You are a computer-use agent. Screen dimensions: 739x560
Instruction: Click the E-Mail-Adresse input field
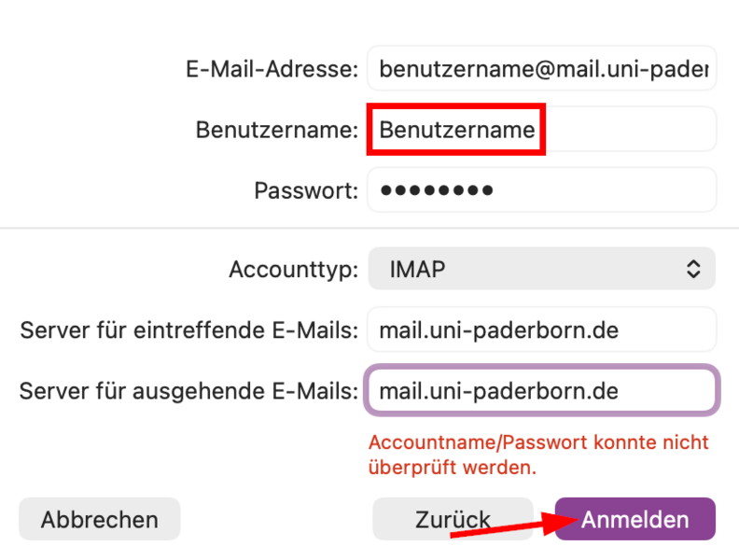541,69
